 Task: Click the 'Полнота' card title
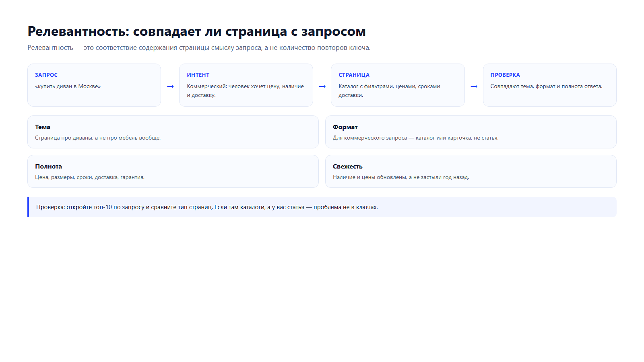[48, 167]
